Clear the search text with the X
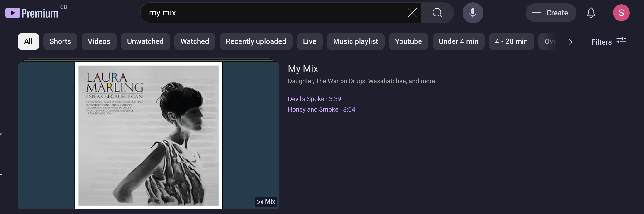 pos(412,13)
